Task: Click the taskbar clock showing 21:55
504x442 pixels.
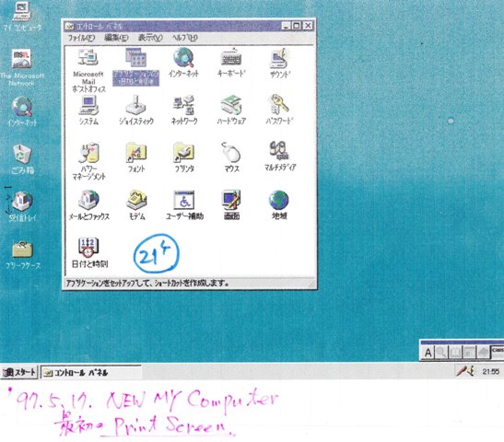Action: (491, 372)
